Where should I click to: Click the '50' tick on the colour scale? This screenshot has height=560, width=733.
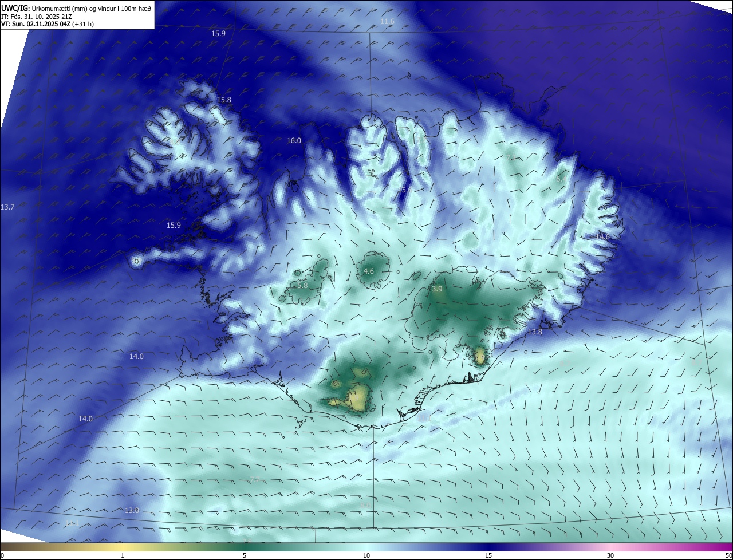728,556
